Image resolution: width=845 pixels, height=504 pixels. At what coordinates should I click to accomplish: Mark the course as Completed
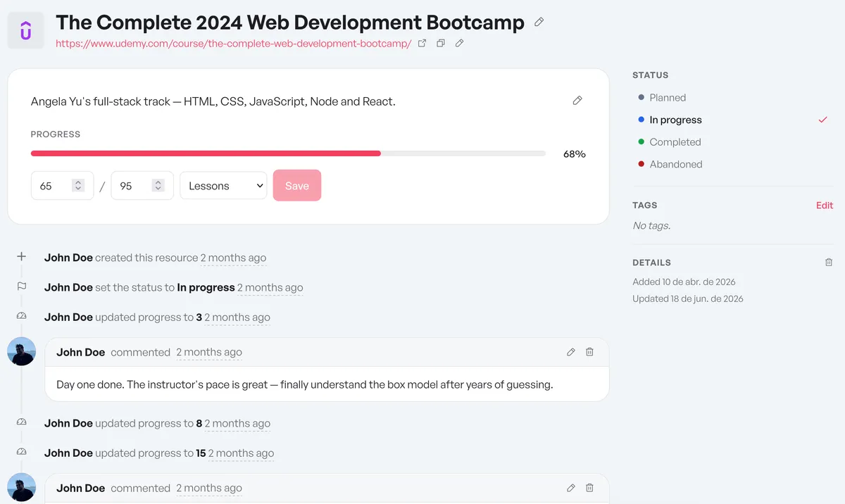tap(675, 142)
